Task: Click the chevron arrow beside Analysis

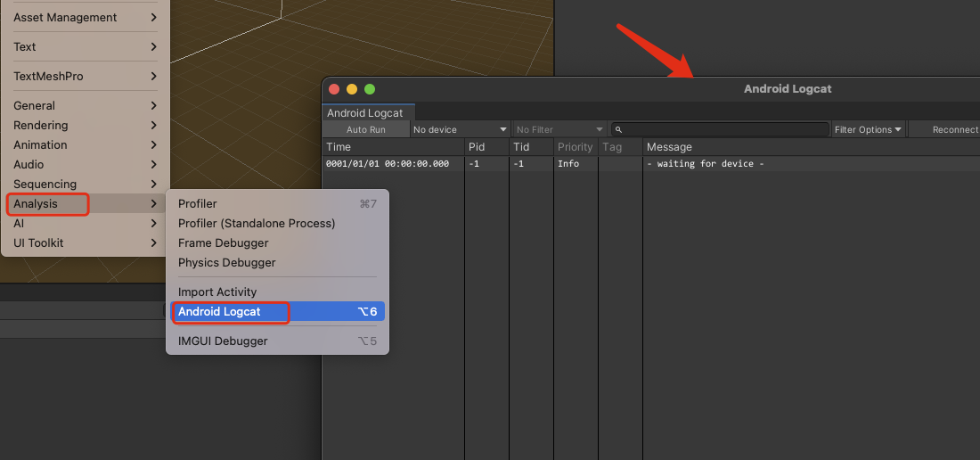Action: (x=154, y=204)
